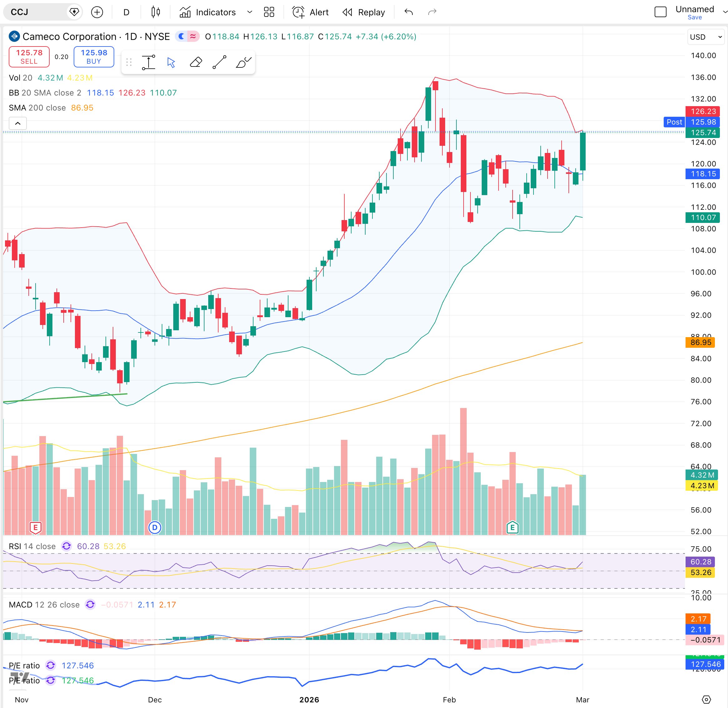Select the brush drawing tool
Viewport: 728px width, 708px height.
[243, 62]
